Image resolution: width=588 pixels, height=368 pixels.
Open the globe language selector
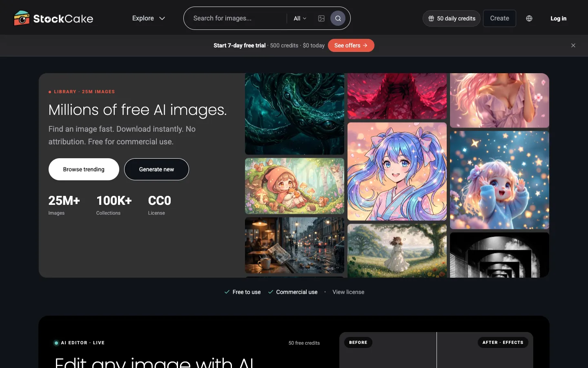point(529,18)
